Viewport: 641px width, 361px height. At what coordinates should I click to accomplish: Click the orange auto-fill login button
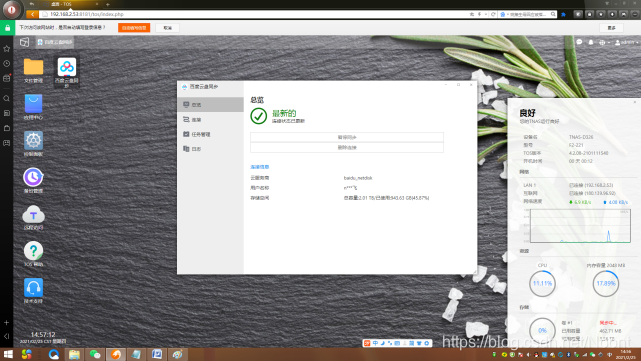click(x=134, y=28)
